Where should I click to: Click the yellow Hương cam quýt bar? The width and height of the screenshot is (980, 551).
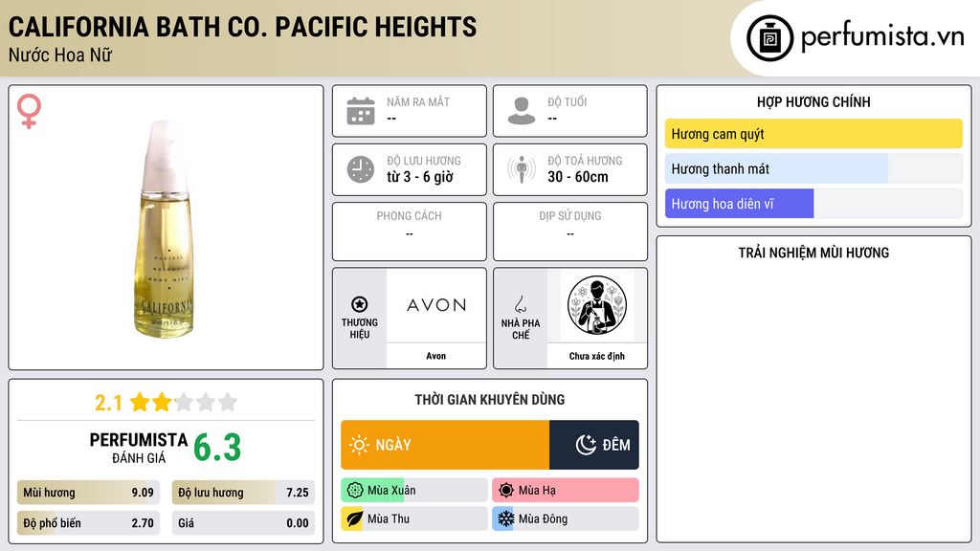(813, 134)
